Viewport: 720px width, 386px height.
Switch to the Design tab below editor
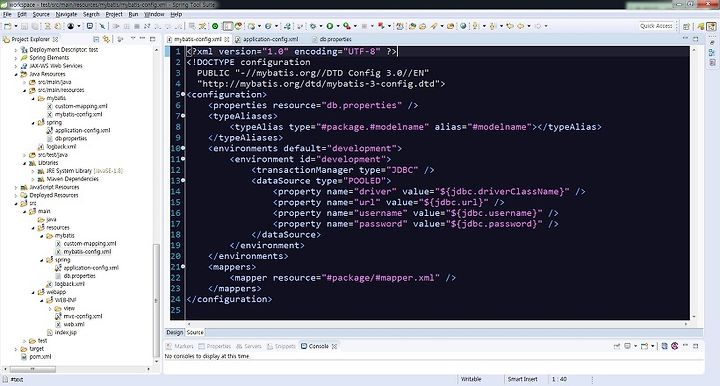pyautogui.click(x=174, y=332)
